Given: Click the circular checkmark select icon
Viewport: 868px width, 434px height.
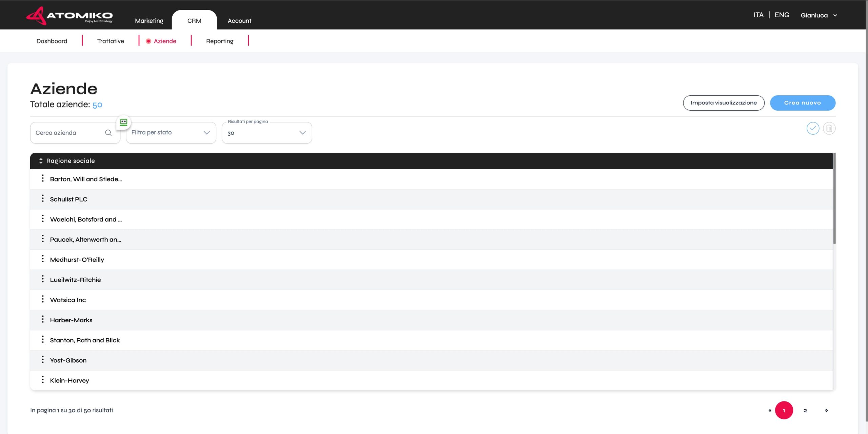Looking at the screenshot, I should (813, 128).
